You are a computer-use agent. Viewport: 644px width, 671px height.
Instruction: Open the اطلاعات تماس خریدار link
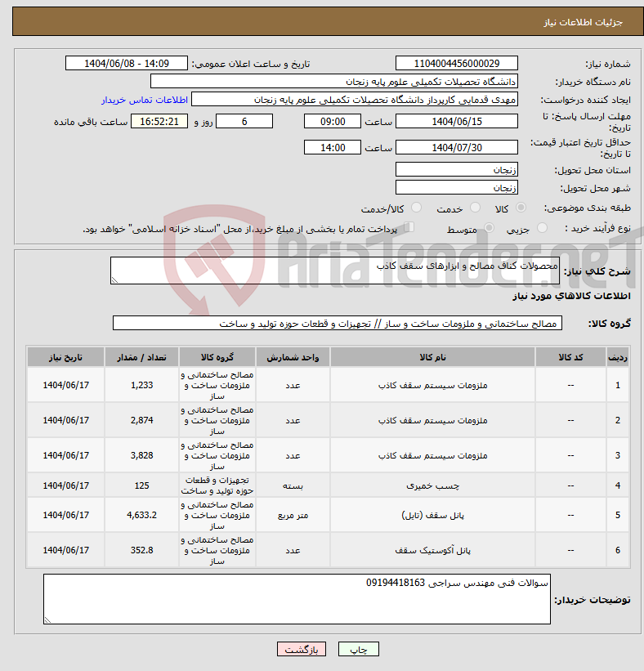(x=145, y=100)
